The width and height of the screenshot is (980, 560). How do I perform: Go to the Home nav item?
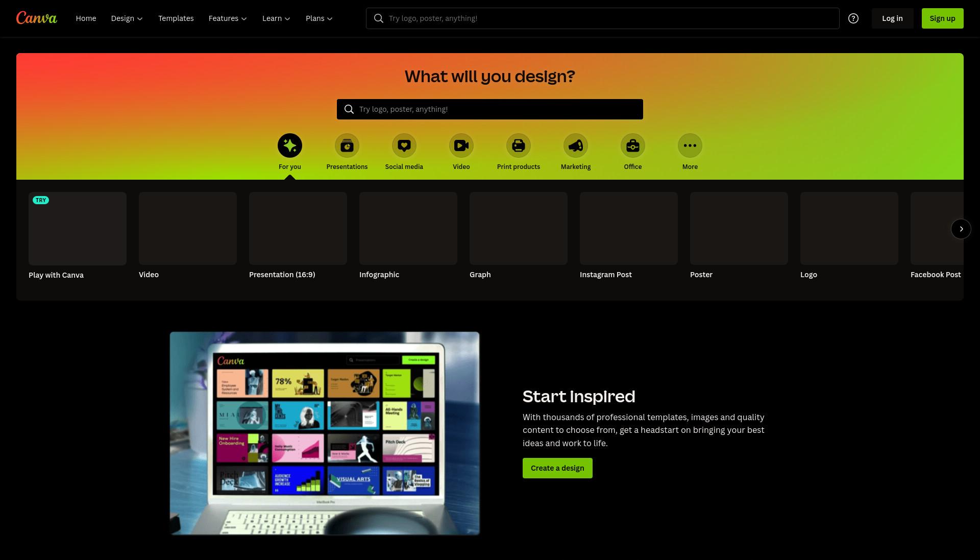click(x=86, y=18)
